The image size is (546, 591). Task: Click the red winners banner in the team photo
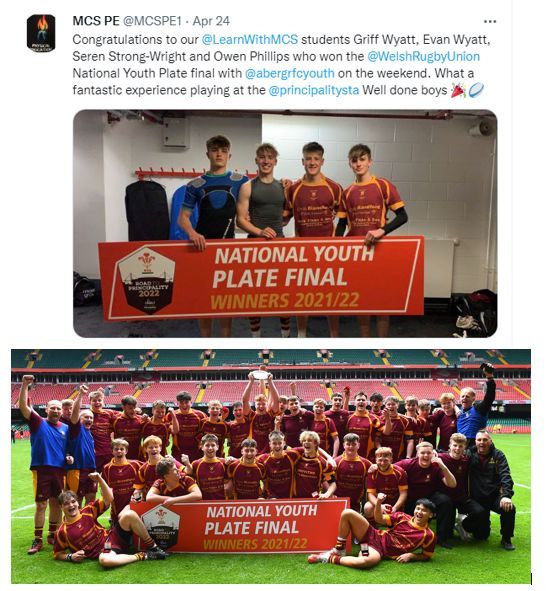(241, 526)
